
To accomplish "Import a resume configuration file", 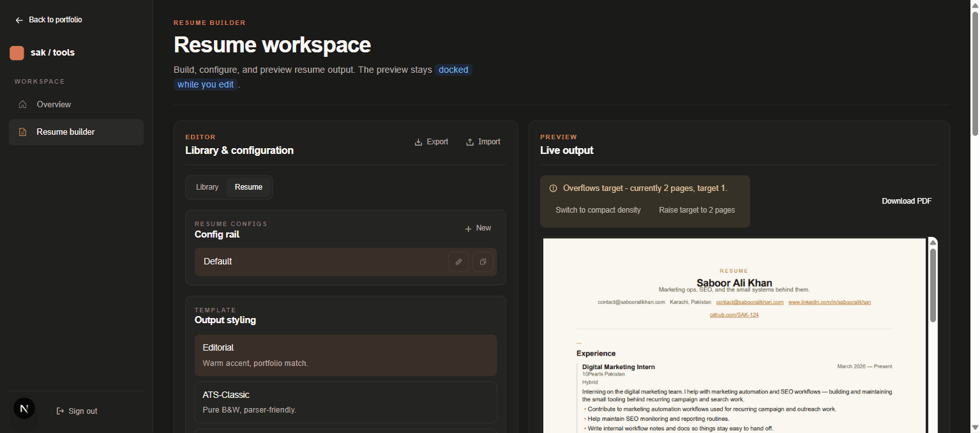I will click(x=483, y=142).
